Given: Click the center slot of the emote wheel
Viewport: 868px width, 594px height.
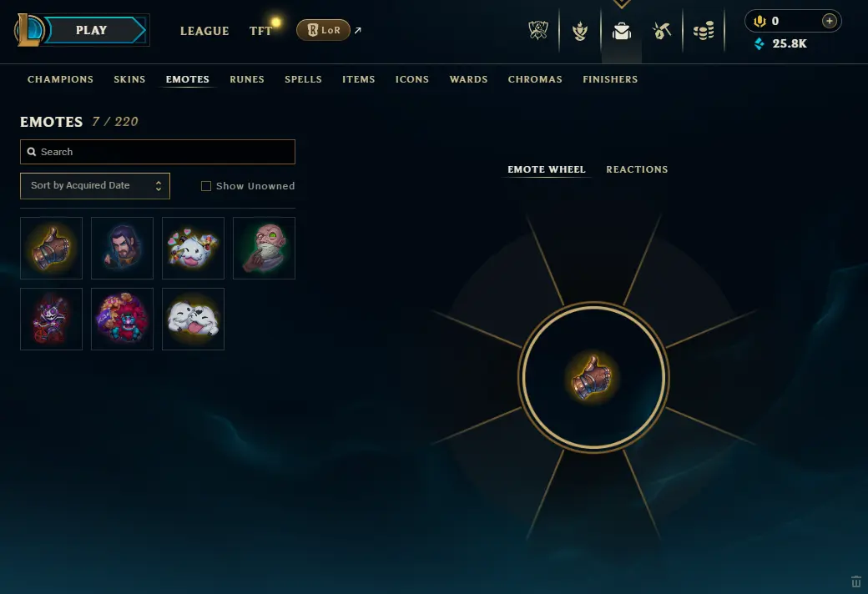Looking at the screenshot, I should (x=593, y=378).
